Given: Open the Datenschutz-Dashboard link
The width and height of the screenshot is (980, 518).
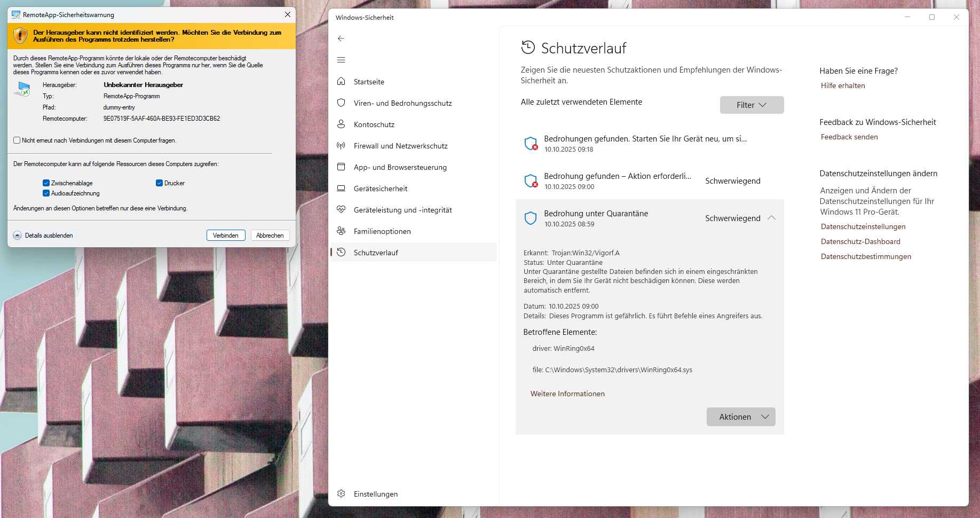Looking at the screenshot, I should (x=860, y=241).
